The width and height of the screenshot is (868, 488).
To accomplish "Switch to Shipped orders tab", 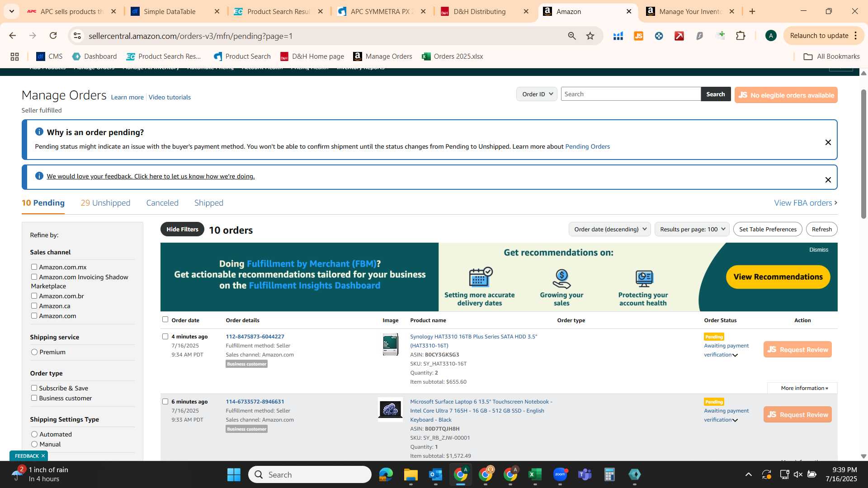I will pos(209,203).
